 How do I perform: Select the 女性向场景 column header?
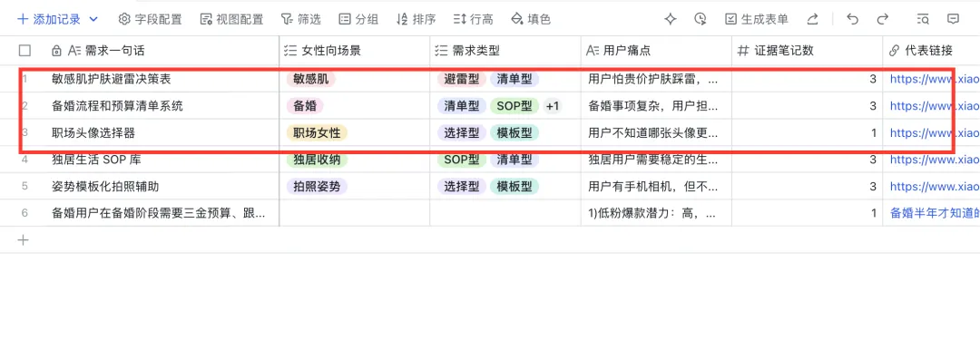[x=355, y=51]
